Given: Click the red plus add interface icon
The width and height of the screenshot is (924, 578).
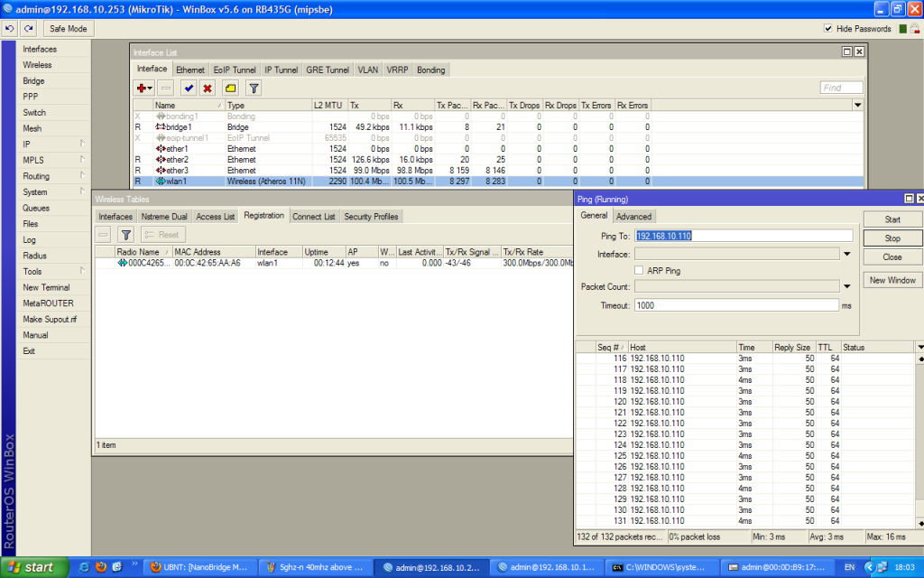Looking at the screenshot, I should pyautogui.click(x=143, y=88).
